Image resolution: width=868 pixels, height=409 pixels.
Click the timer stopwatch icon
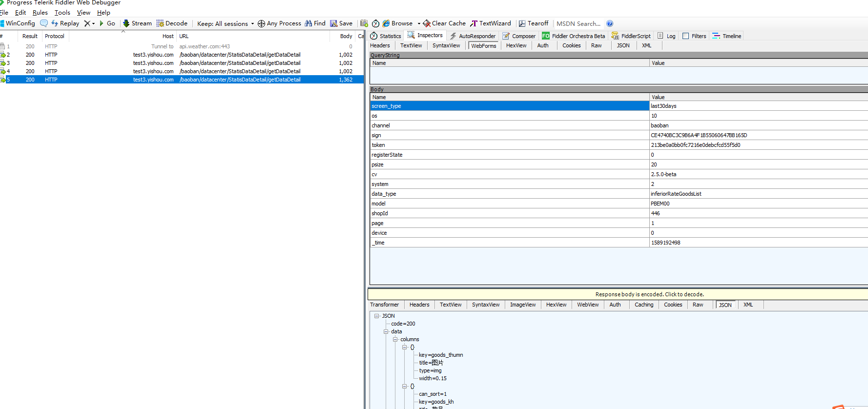coord(375,23)
